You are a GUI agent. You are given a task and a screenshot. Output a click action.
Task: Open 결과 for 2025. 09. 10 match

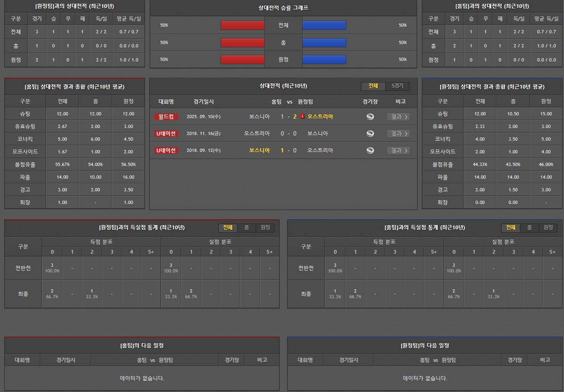tap(398, 117)
